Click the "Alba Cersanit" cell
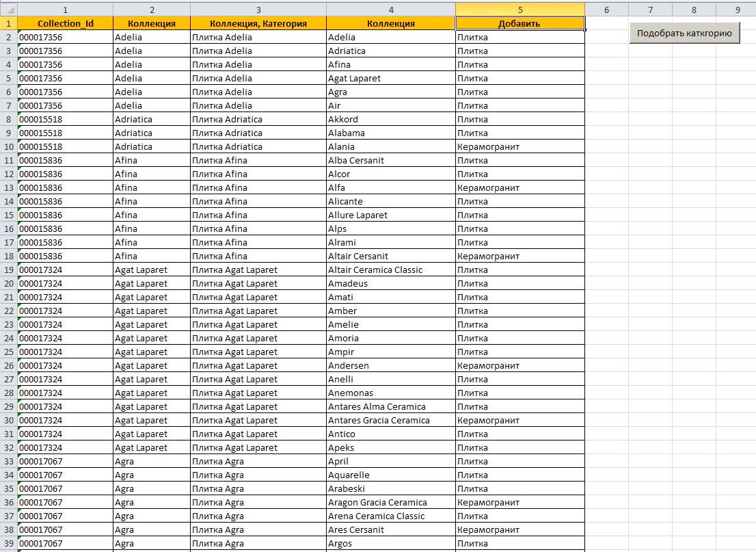The height and width of the screenshot is (552, 756). 391,160
